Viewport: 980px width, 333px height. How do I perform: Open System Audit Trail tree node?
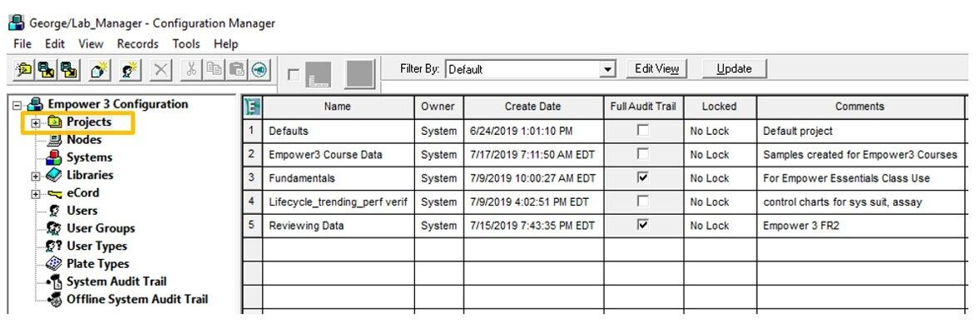tap(116, 281)
